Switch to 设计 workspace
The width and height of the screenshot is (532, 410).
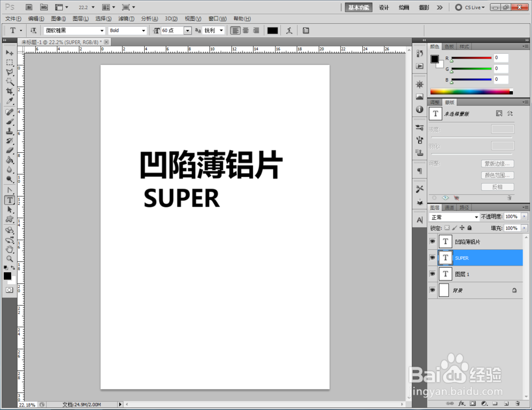(x=384, y=7)
